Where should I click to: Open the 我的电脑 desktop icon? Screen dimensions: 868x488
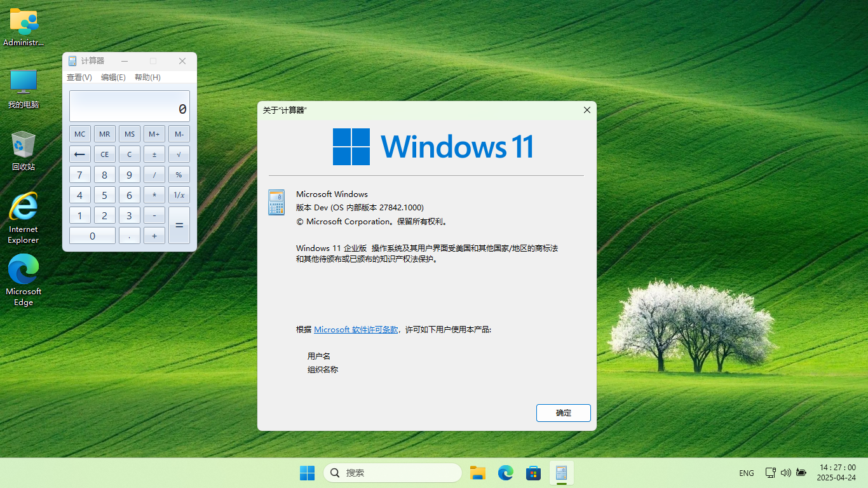(24, 89)
